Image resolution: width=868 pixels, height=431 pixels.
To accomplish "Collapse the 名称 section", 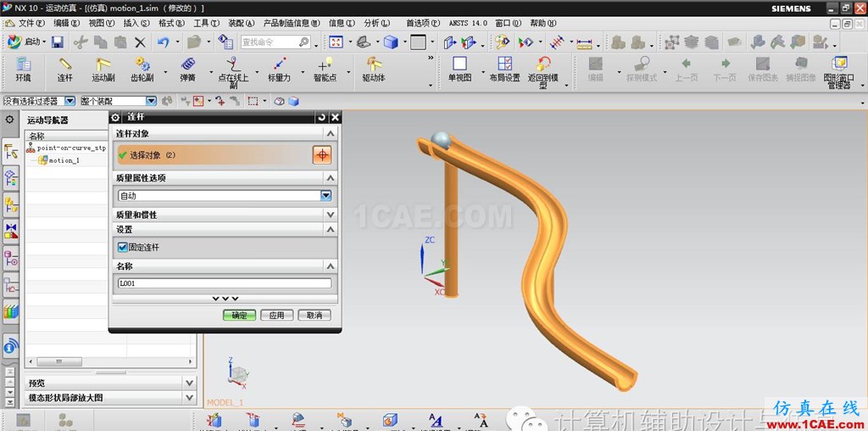I will pyautogui.click(x=331, y=266).
